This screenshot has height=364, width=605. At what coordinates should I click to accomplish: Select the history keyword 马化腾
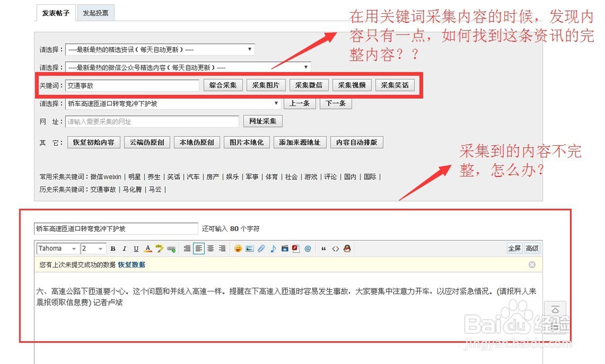click(132, 189)
